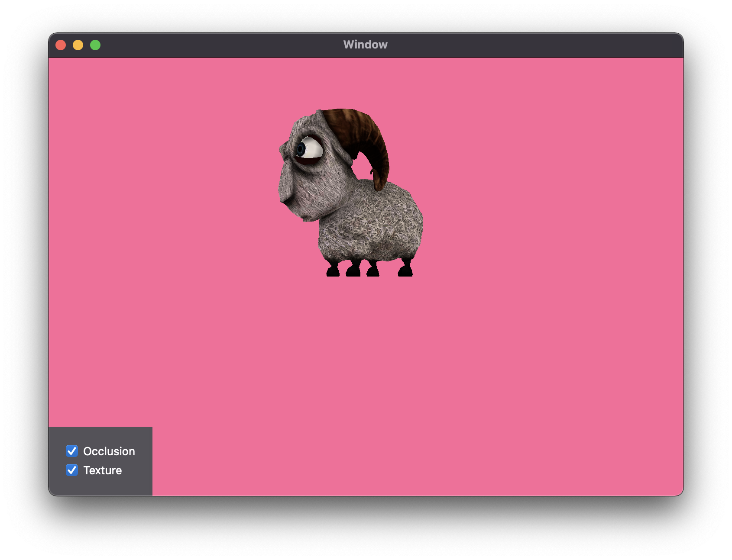Click the Occlusion label text
This screenshot has width=732, height=560.
[109, 451]
